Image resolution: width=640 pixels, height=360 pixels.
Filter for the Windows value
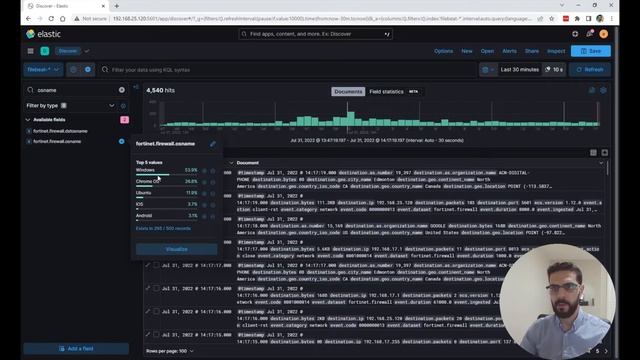pyautogui.click(x=204, y=171)
